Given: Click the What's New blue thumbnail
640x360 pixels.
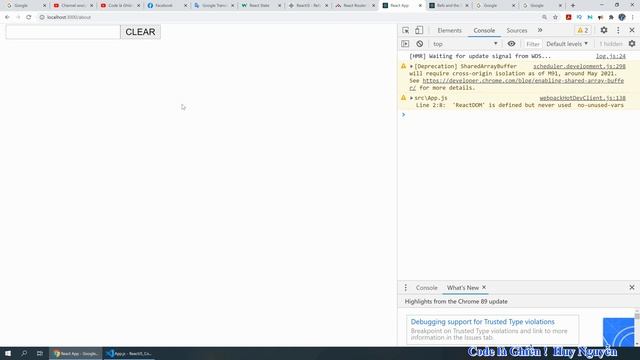Looking at the screenshot, I should (x=619, y=332).
